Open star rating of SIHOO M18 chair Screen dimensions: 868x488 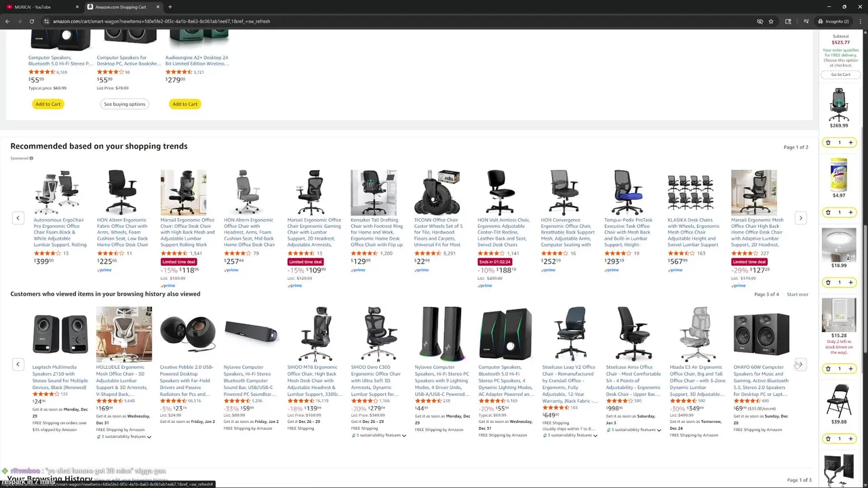pos(301,401)
